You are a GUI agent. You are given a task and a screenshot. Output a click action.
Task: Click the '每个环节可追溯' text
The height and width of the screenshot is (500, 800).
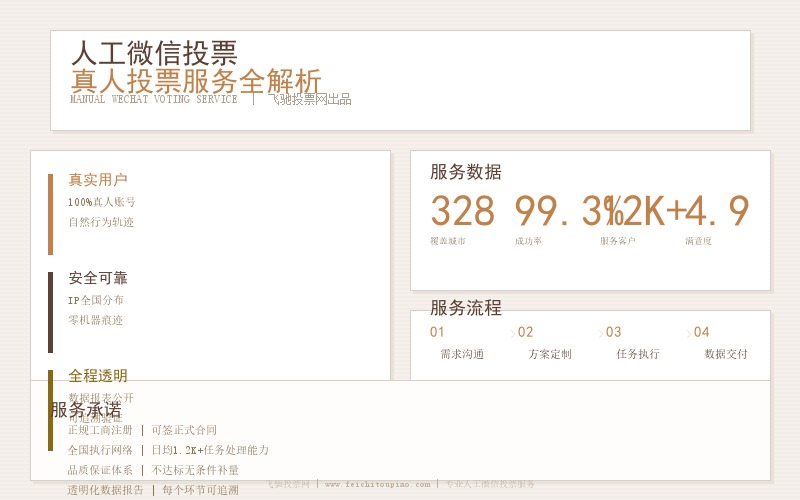201,490
